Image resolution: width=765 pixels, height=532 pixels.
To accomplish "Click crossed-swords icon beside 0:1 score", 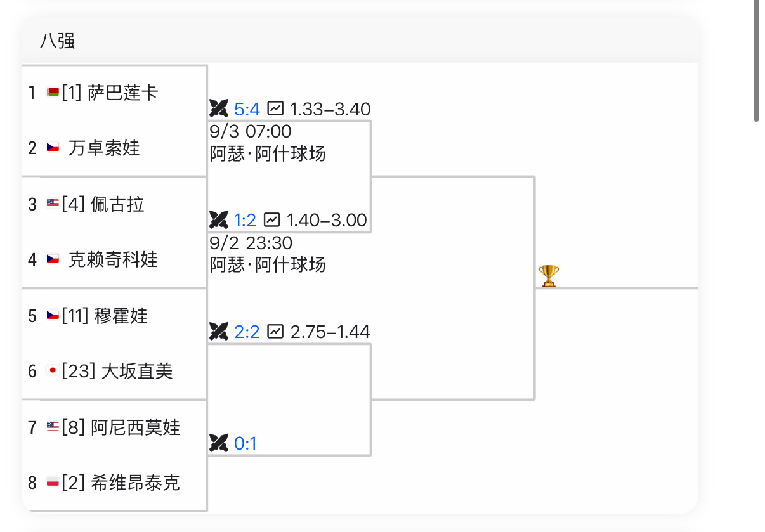I will pos(219,443).
